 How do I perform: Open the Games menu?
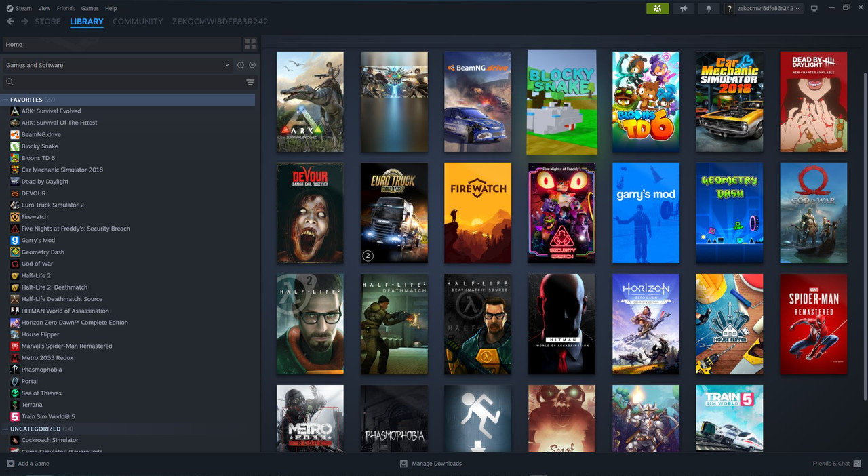pos(90,8)
